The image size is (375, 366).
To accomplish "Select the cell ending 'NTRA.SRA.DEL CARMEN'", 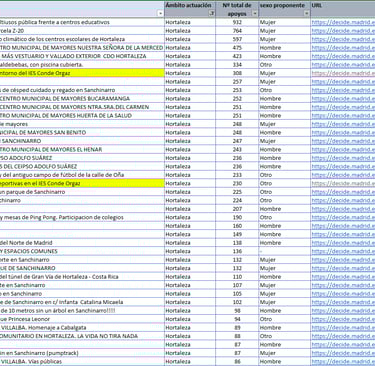I will click(82, 107).
